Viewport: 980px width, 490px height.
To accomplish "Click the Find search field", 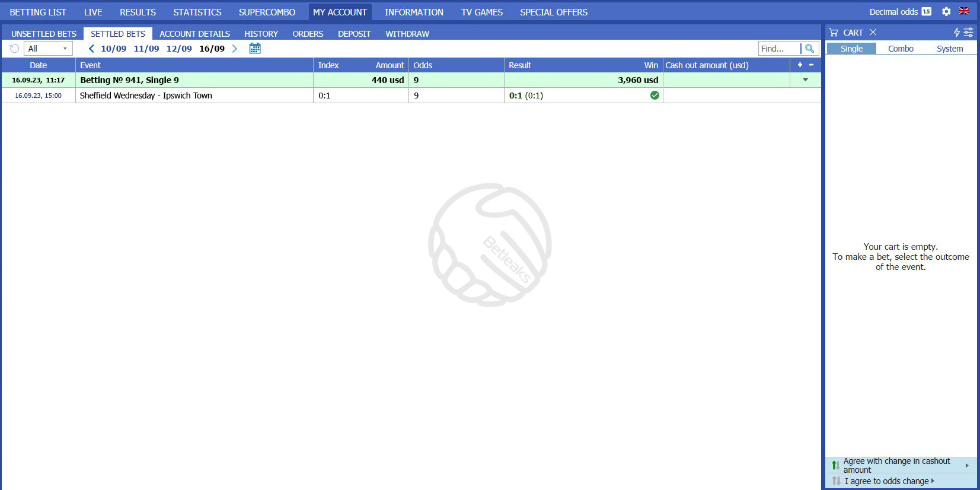I will pos(779,49).
